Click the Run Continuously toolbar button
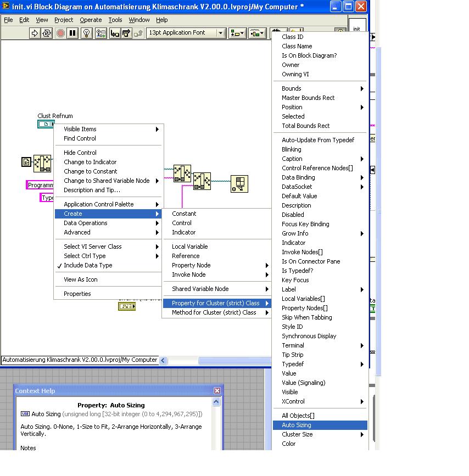This screenshot has width=469, height=476. 47,33
